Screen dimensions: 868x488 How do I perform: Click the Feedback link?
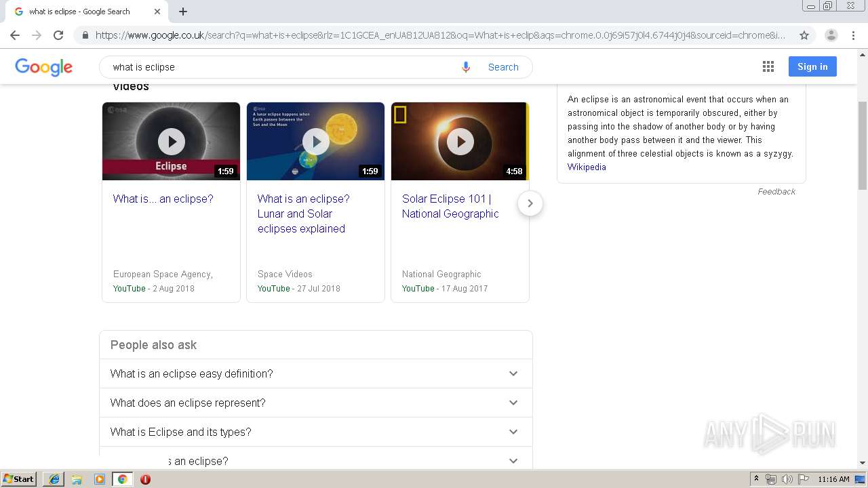pos(776,192)
